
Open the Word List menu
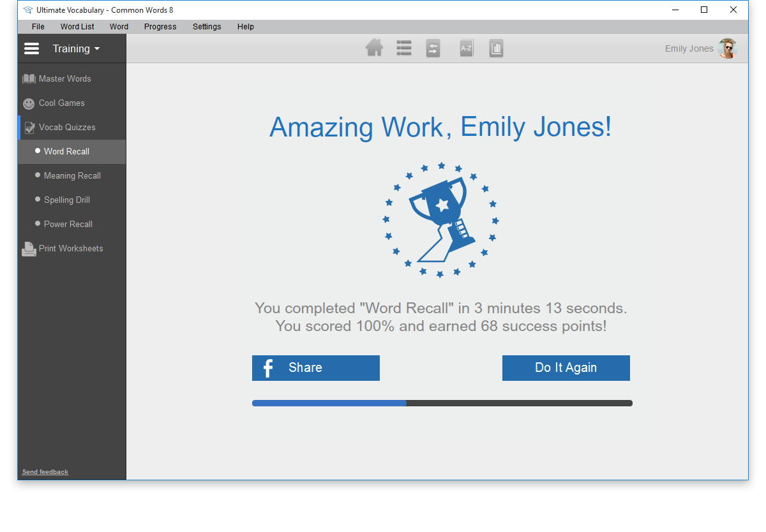coord(77,27)
